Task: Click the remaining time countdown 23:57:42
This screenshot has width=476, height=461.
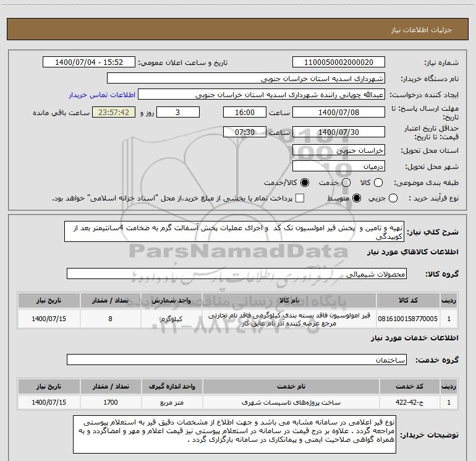Action: point(114,112)
